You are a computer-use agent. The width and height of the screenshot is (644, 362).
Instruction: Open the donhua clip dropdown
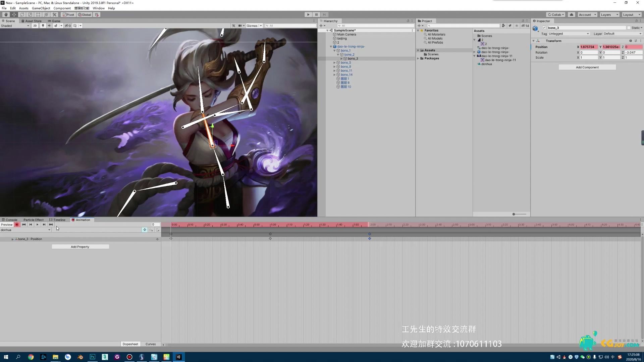click(x=25, y=230)
